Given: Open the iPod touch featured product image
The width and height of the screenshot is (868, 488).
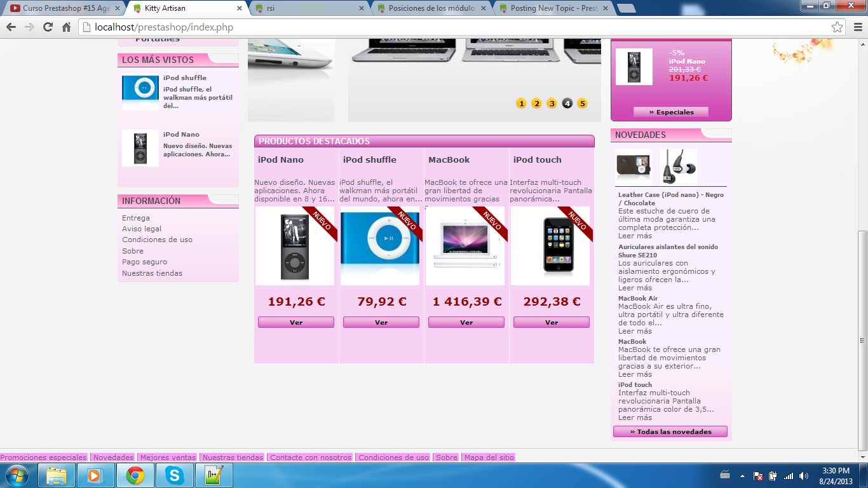Looking at the screenshot, I should tap(550, 246).
